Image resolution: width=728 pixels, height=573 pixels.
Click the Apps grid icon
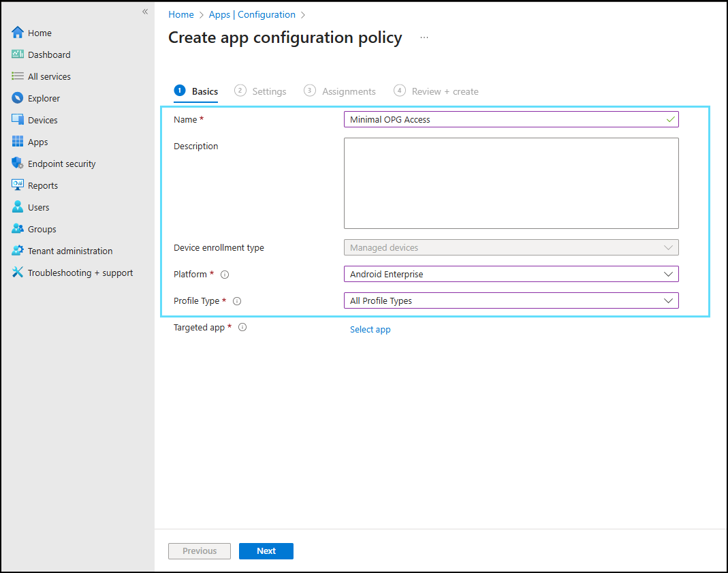point(18,142)
